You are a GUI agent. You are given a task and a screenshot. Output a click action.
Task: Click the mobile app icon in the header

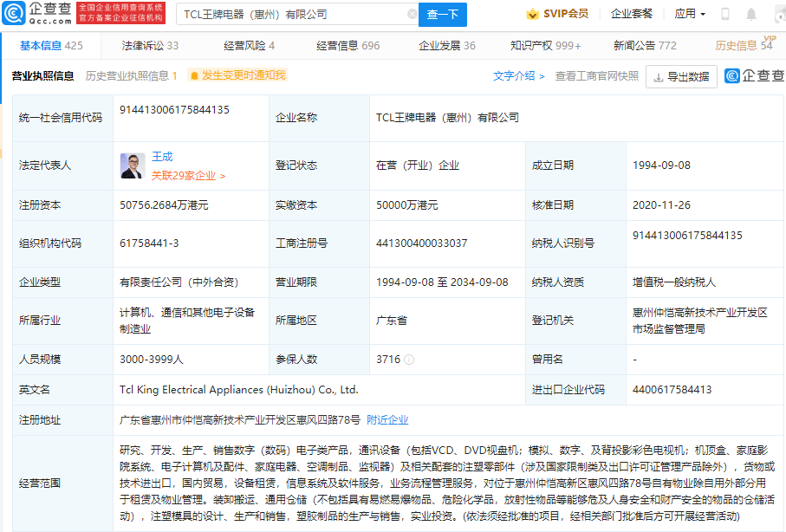pos(724,14)
